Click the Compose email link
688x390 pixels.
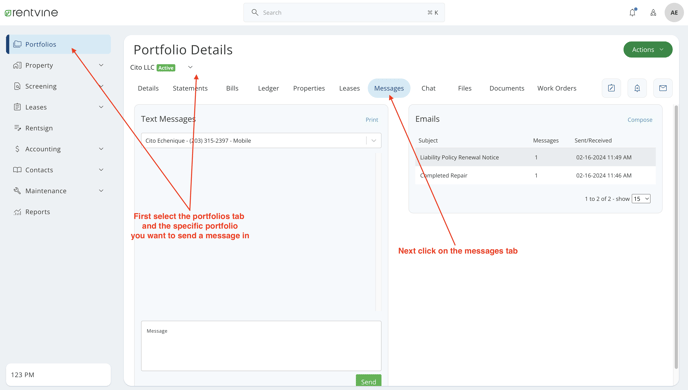(640, 120)
